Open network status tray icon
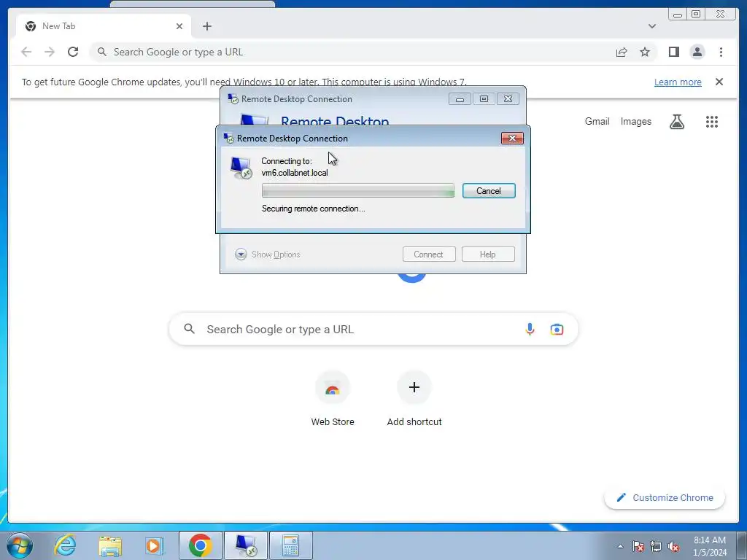Image resolution: width=747 pixels, height=560 pixels. [656, 546]
